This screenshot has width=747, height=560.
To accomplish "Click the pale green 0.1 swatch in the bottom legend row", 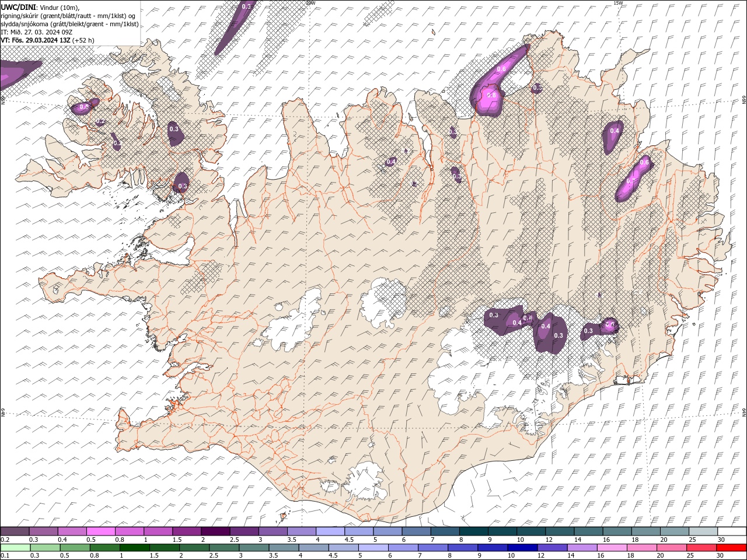I will tap(15, 548).
